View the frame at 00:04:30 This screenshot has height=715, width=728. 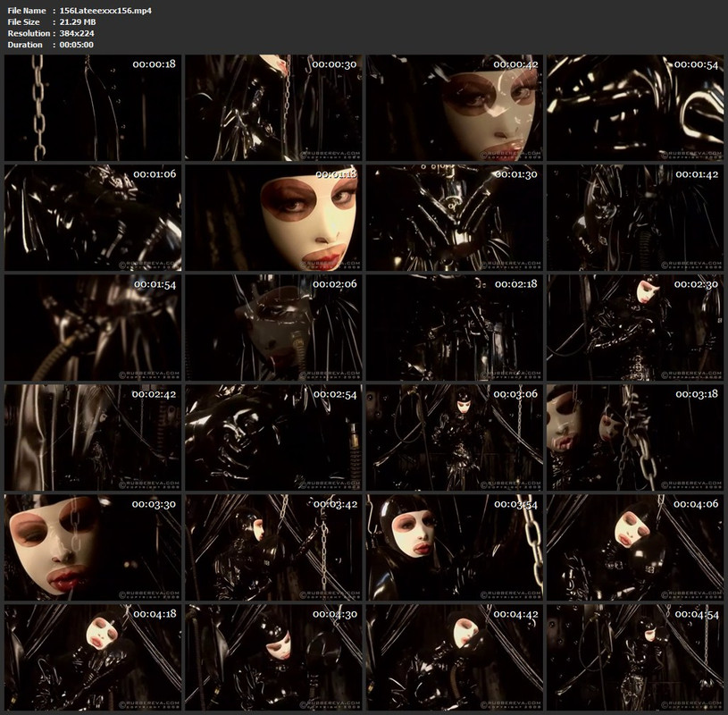273,658
